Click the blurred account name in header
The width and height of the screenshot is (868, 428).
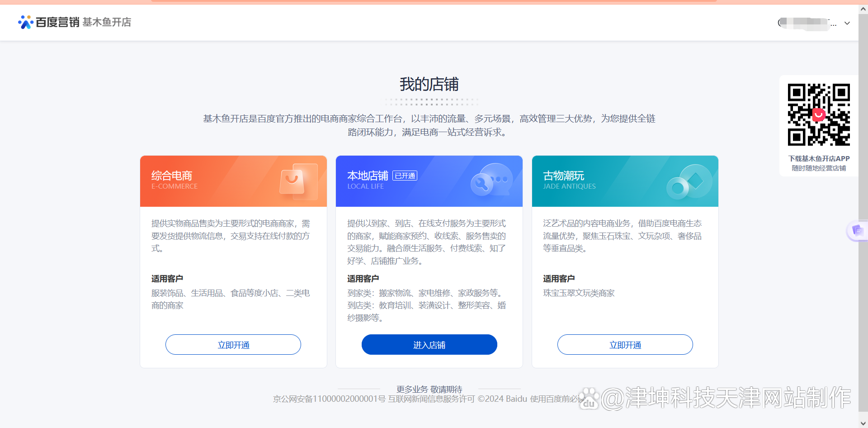coord(807,23)
